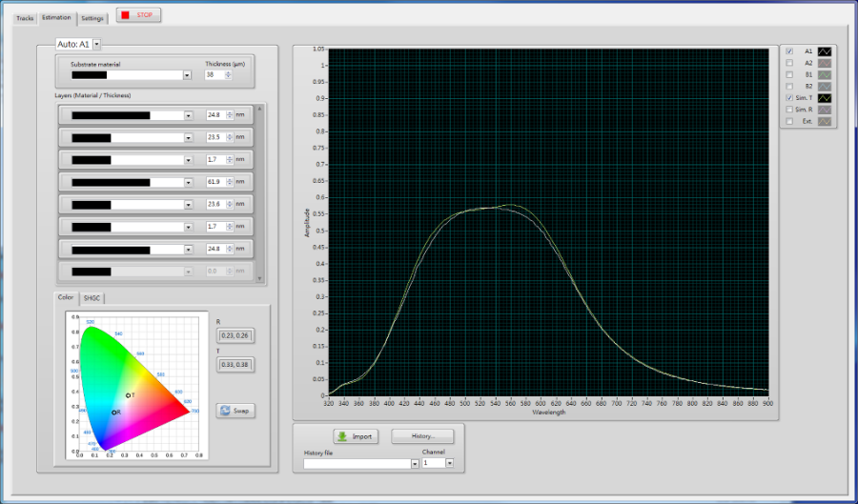
Task: Open material dropdown for first 24.8 nm layer
Action: (188, 115)
